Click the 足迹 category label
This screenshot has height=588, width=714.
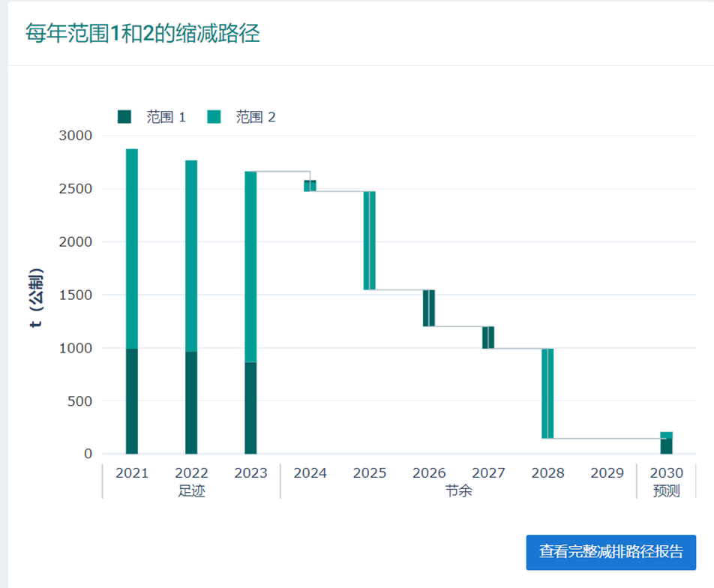(191, 491)
